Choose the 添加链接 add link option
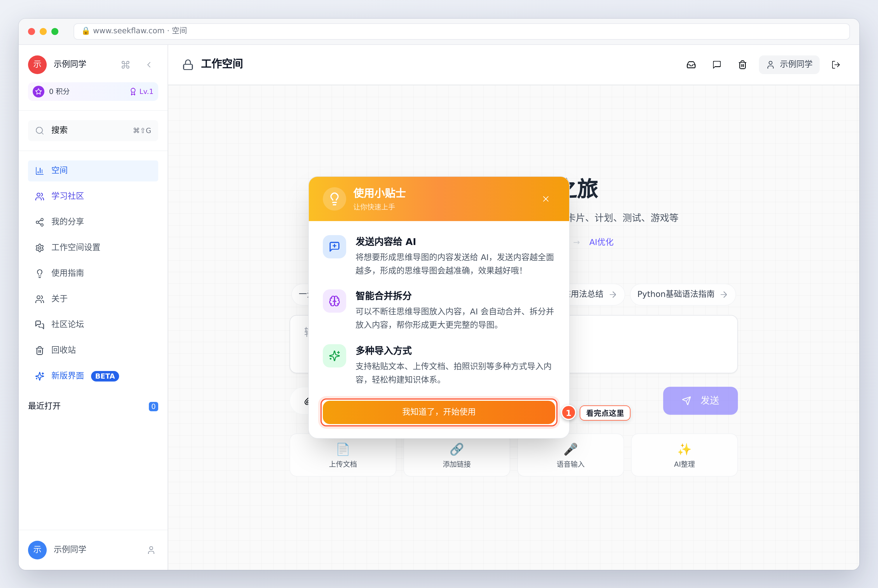This screenshot has width=878, height=588. (x=457, y=455)
